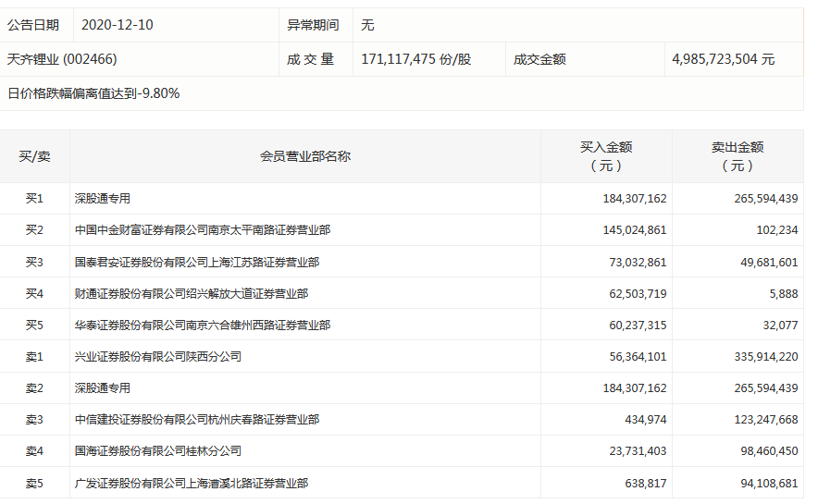818x504 pixels.
Task: Select 深股通专用 in the 买1 row
Action: tap(102, 199)
